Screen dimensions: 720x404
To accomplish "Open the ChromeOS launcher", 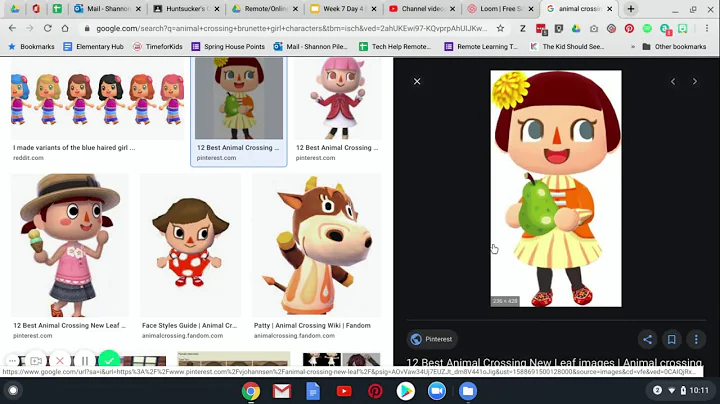I will coord(13,391).
